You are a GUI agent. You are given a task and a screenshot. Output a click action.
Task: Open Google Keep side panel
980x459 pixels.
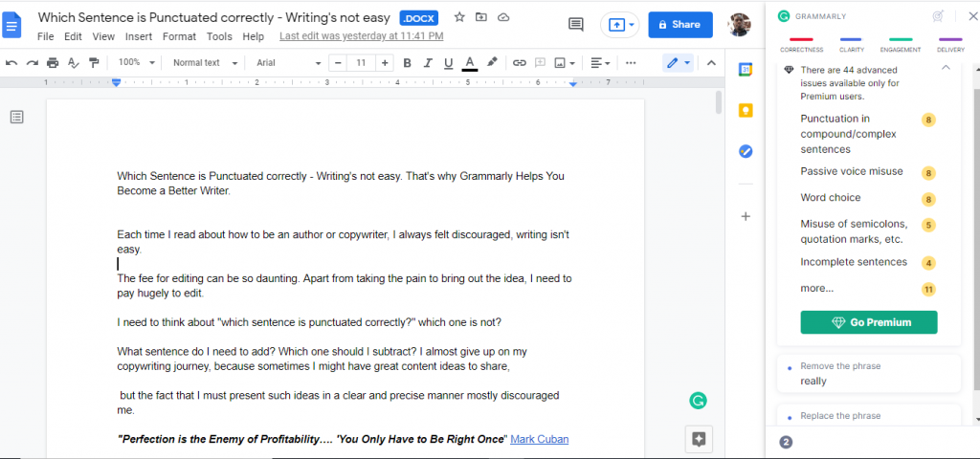(745, 111)
